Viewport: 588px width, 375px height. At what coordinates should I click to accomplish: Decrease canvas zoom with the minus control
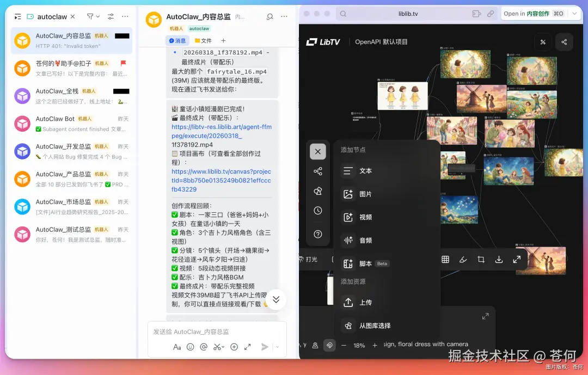click(x=344, y=345)
